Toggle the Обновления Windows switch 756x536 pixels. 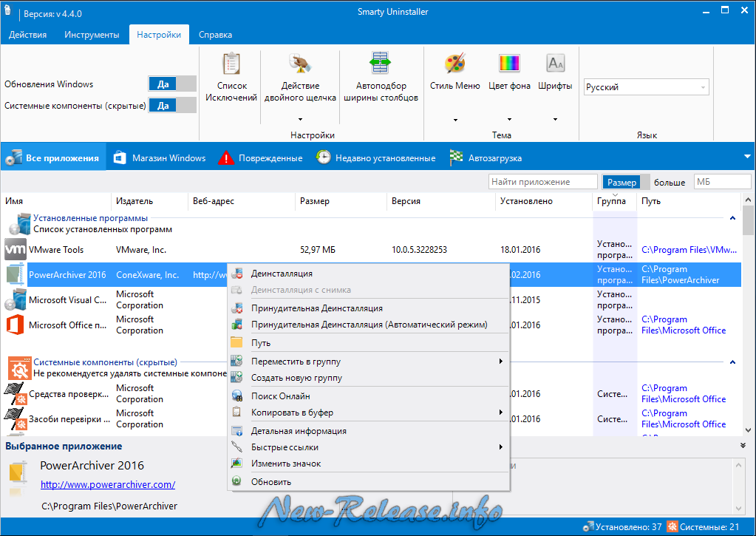(x=172, y=84)
